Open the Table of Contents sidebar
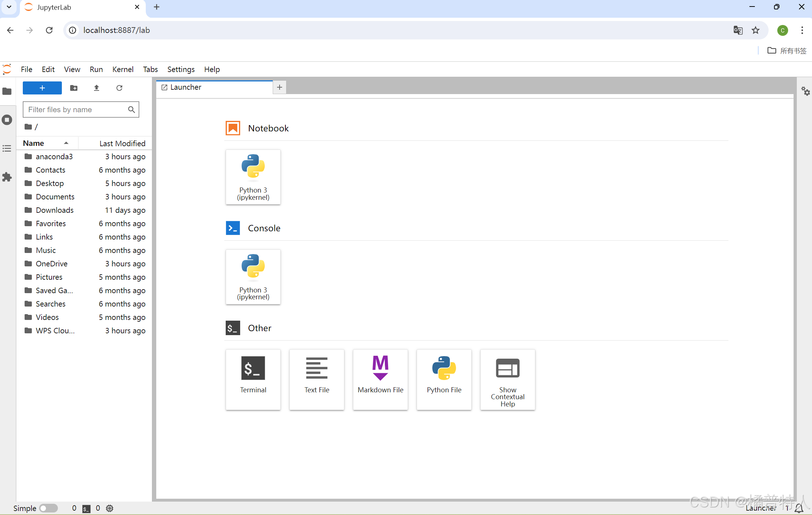 pos(7,148)
